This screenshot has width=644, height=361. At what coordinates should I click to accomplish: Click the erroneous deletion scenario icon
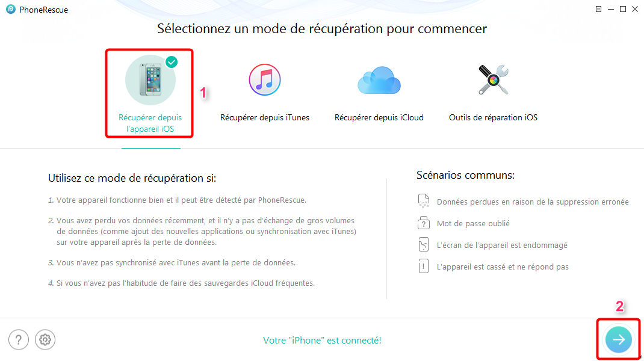click(423, 202)
